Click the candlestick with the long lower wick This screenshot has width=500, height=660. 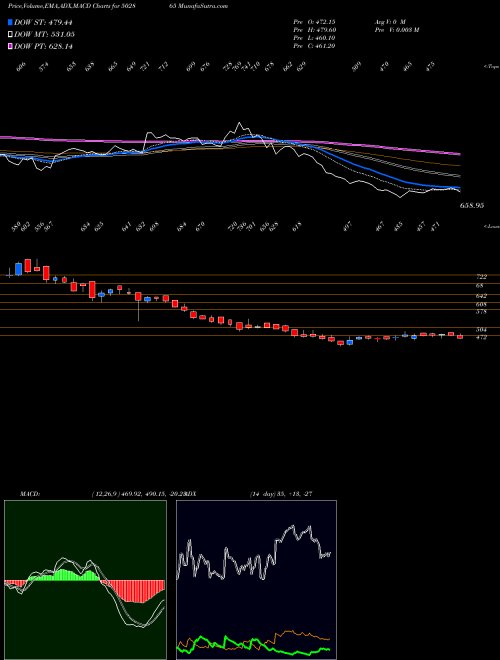pos(138,306)
